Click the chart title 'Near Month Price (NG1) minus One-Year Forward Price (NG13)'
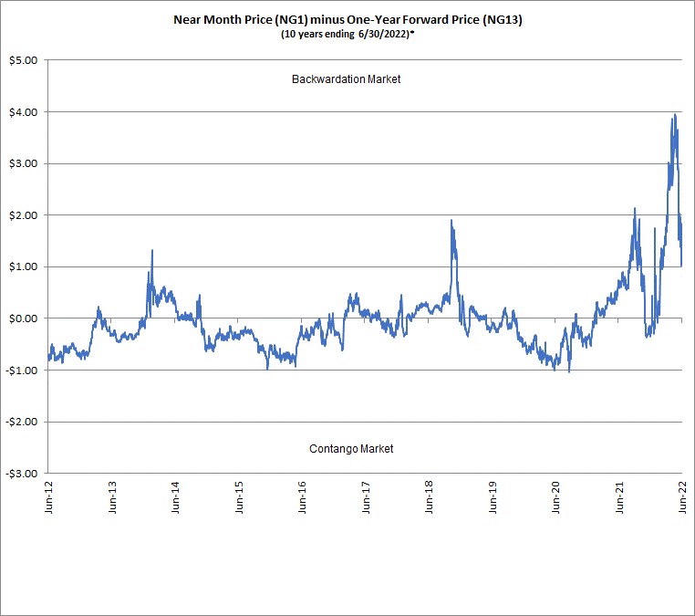The width and height of the screenshot is (695, 616). tap(347, 19)
